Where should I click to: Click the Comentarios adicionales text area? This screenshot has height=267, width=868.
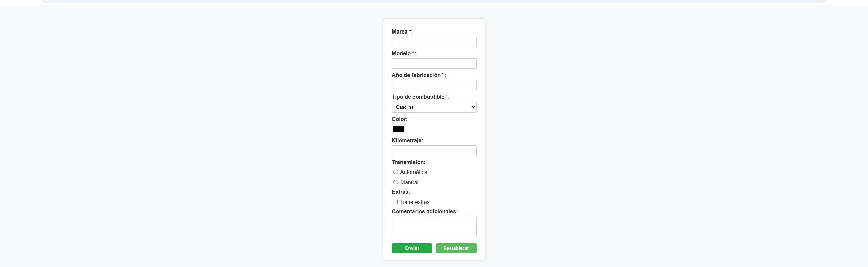click(x=434, y=227)
